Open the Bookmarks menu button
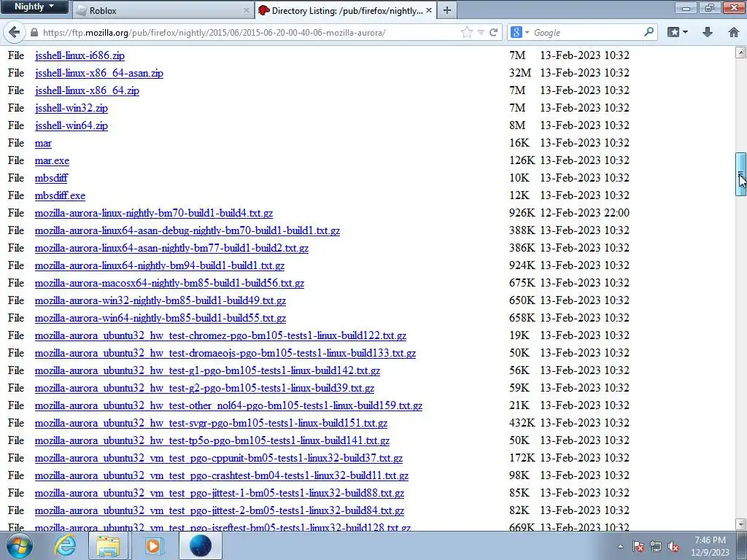Viewport: 747px width, 560px height. click(x=677, y=32)
